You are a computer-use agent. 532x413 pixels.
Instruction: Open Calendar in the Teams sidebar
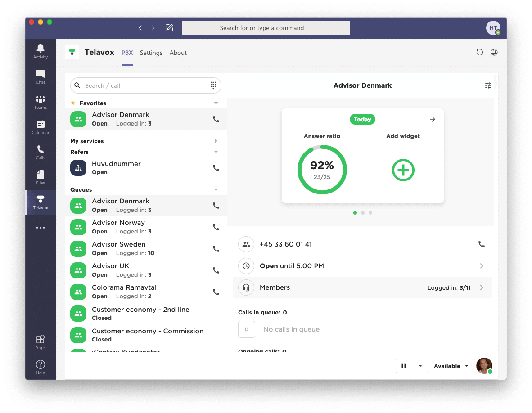click(41, 127)
